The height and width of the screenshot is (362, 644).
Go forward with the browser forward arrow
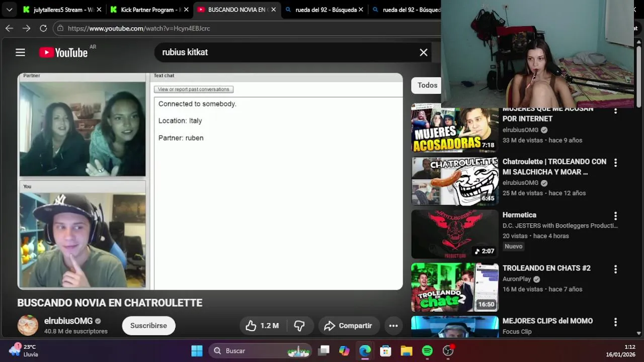[26, 28]
